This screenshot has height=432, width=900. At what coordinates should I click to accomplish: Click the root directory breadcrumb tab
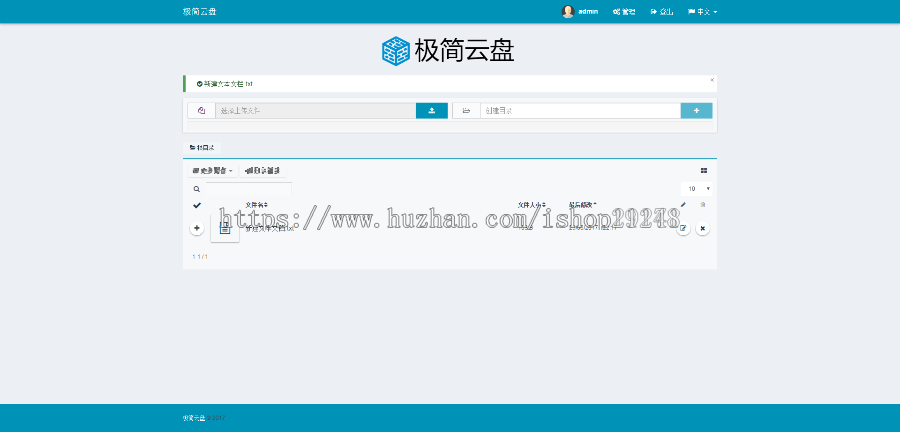pos(202,148)
